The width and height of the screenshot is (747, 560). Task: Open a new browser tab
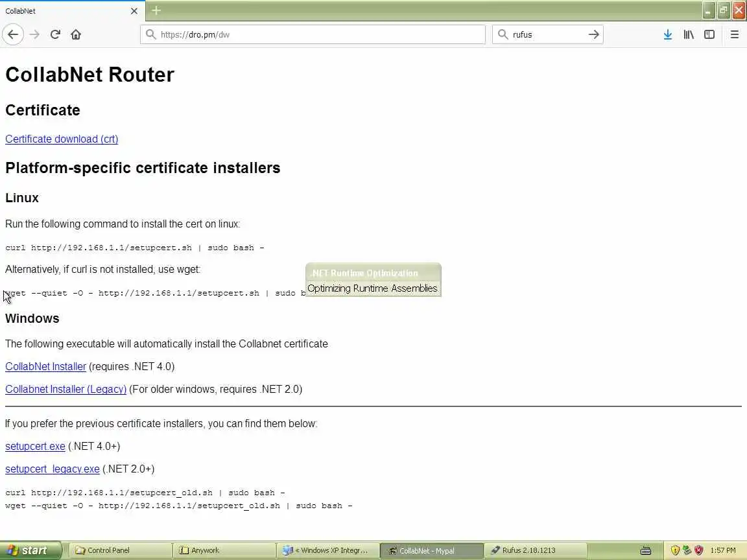click(x=156, y=10)
